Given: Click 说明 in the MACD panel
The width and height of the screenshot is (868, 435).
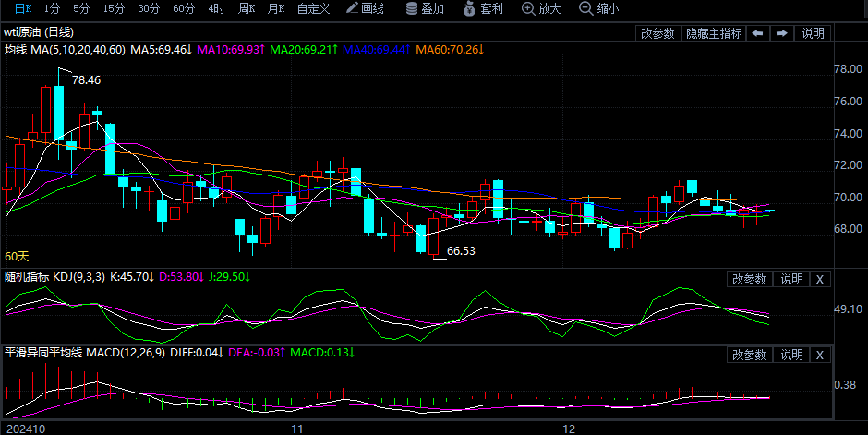Looking at the screenshot, I should pyautogui.click(x=791, y=355).
